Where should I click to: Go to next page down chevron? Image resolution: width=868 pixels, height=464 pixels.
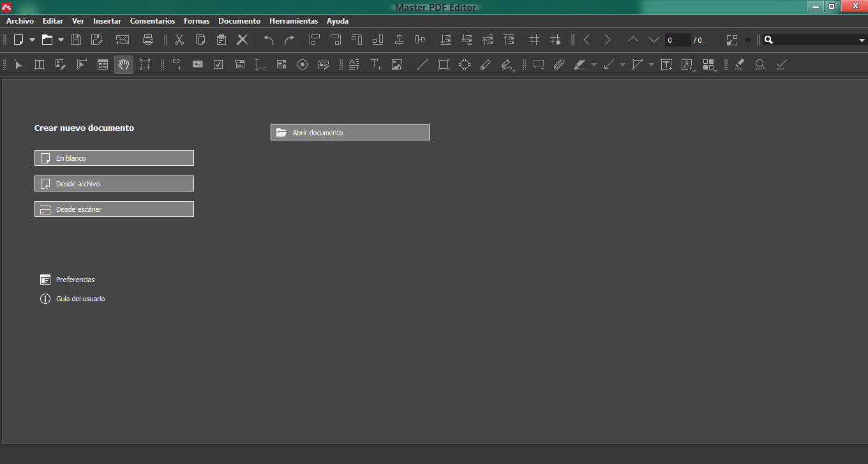point(654,40)
